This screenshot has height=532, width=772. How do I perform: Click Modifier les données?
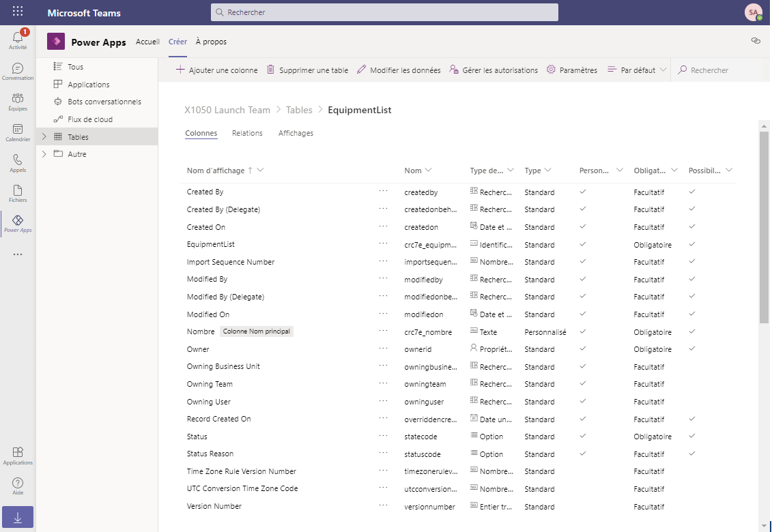pos(399,70)
